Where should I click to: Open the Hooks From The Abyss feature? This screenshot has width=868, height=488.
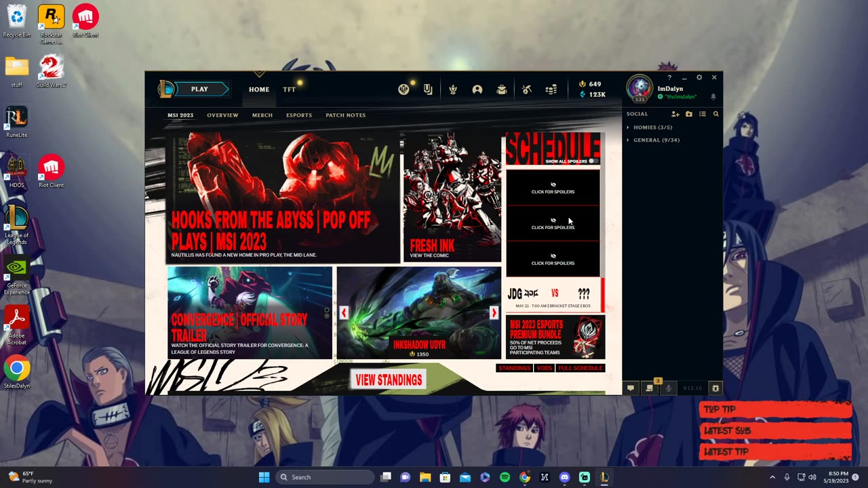[283, 197]
